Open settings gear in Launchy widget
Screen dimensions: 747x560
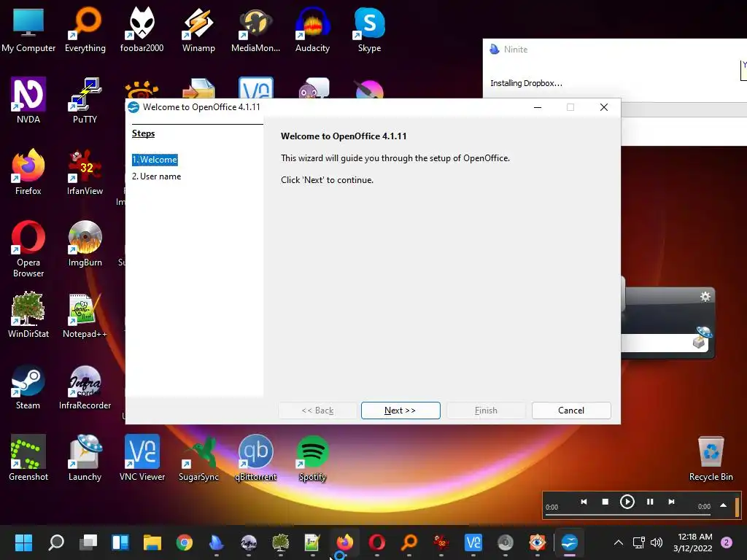point(705,297)
